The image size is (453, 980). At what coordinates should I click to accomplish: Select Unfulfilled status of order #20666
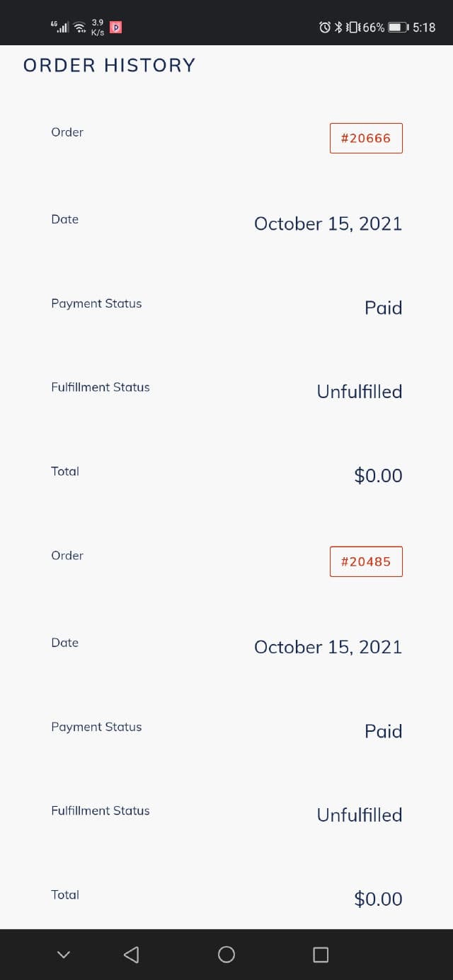coord(359,392)
